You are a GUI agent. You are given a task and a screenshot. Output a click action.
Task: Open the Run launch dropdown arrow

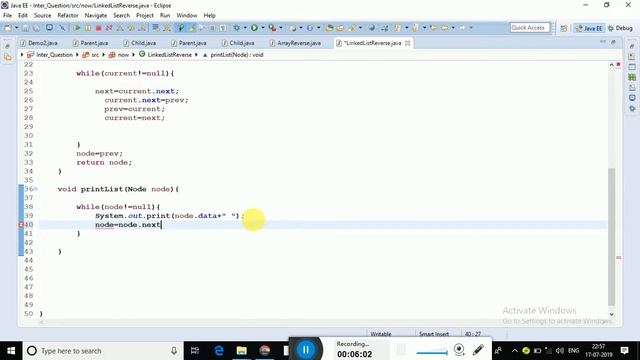263,28
